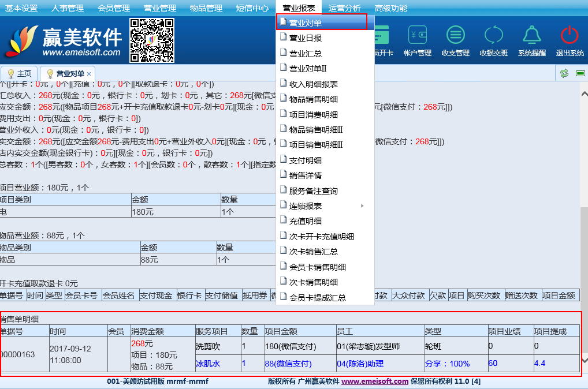Click the 收支管理 toolbar icon

455,36
